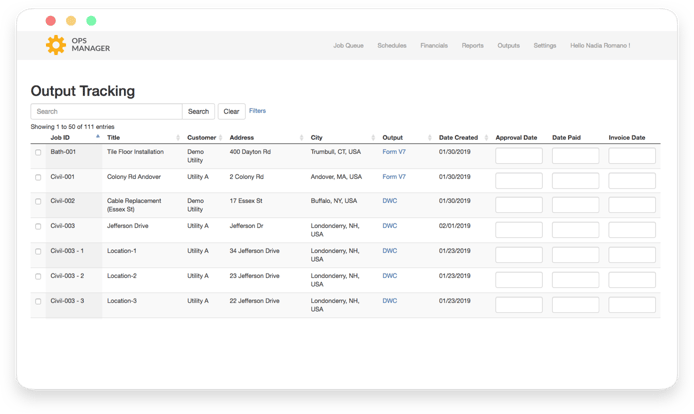Click the Colony Rd Andover title cell
The width and height of the screenshot is (694, 414).
pos(134,177)
